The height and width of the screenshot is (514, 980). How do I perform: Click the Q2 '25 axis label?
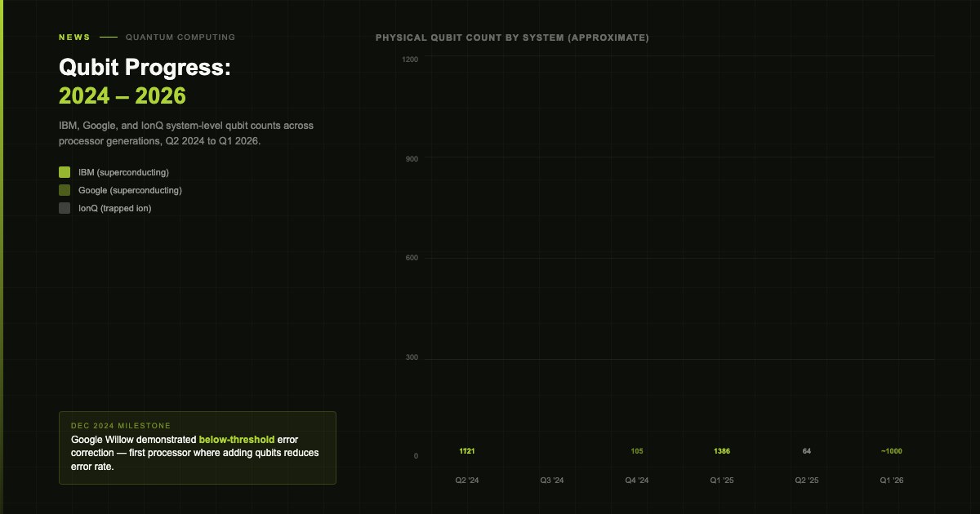click(807, 481)
